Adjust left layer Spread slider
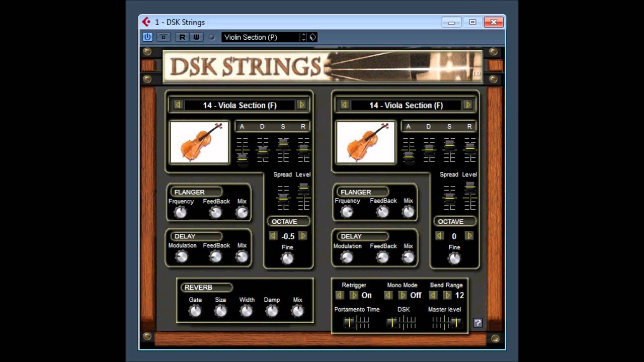The height and width of the screenshot is (362, 644). click(x=283, y=197)
